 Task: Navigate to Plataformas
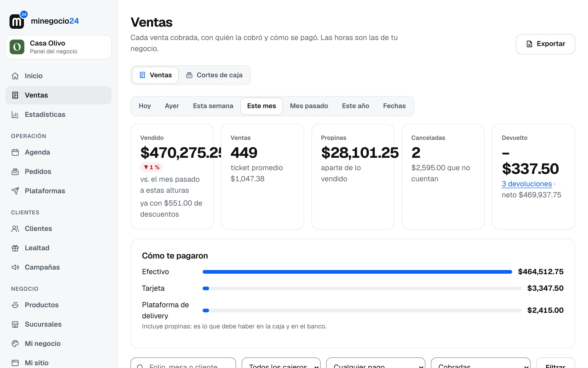pyautogui.click(x=59, y=191)
